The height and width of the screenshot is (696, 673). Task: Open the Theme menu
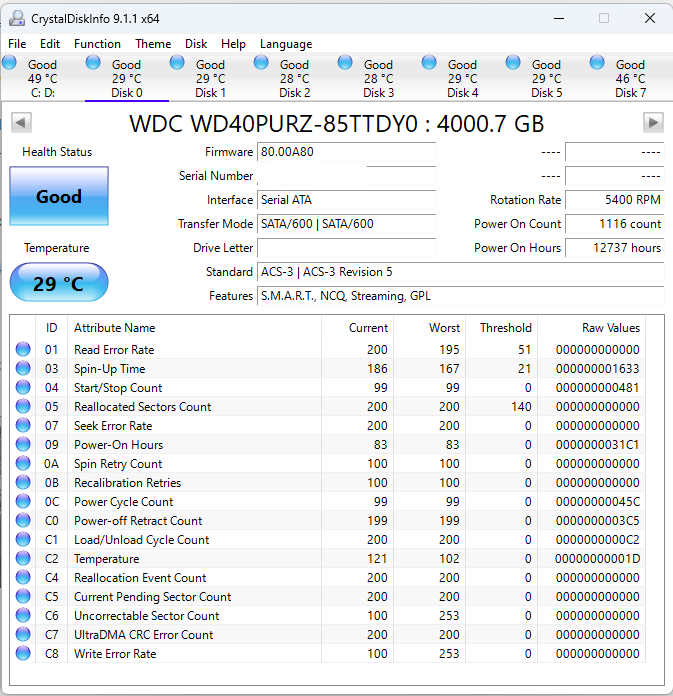[x=153, y=44]
